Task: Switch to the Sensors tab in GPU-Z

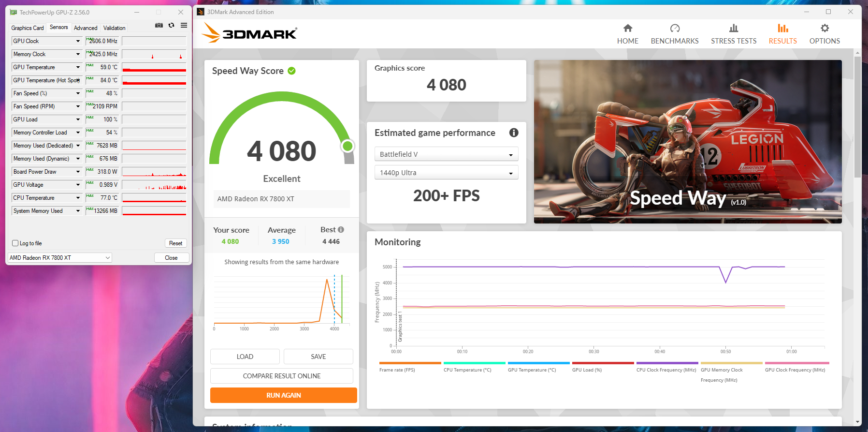Action: [59, 28]
